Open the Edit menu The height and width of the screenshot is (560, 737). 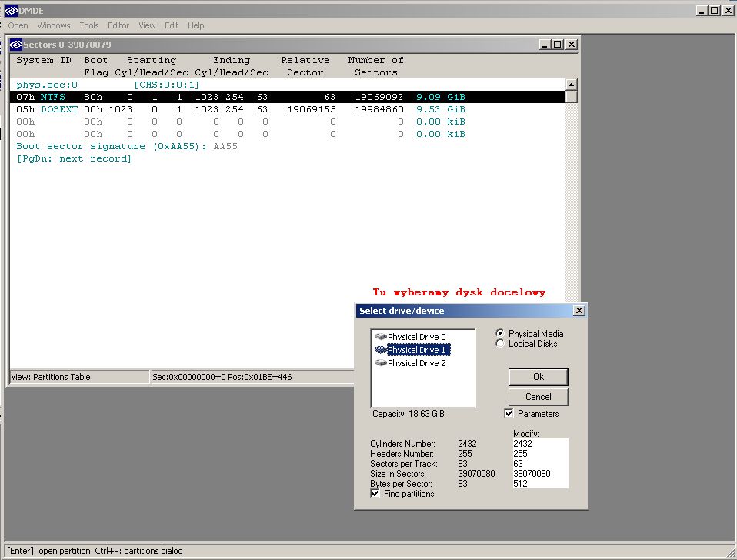tap(171, 25)
